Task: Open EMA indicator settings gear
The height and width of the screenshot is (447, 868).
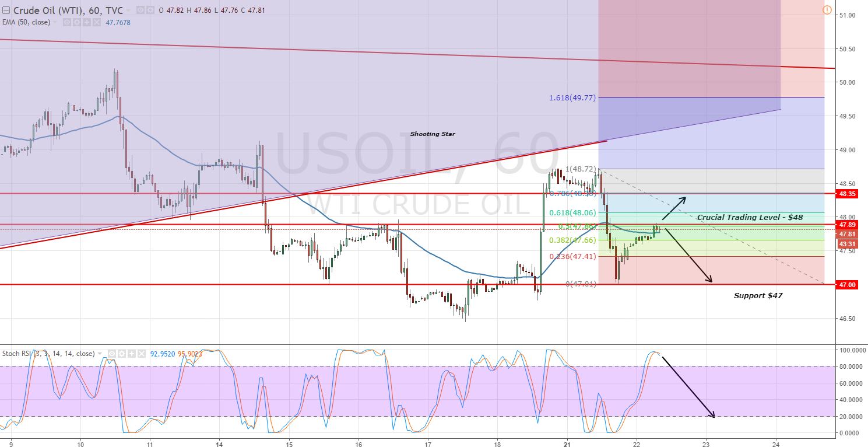Action: tap(76, 22)
